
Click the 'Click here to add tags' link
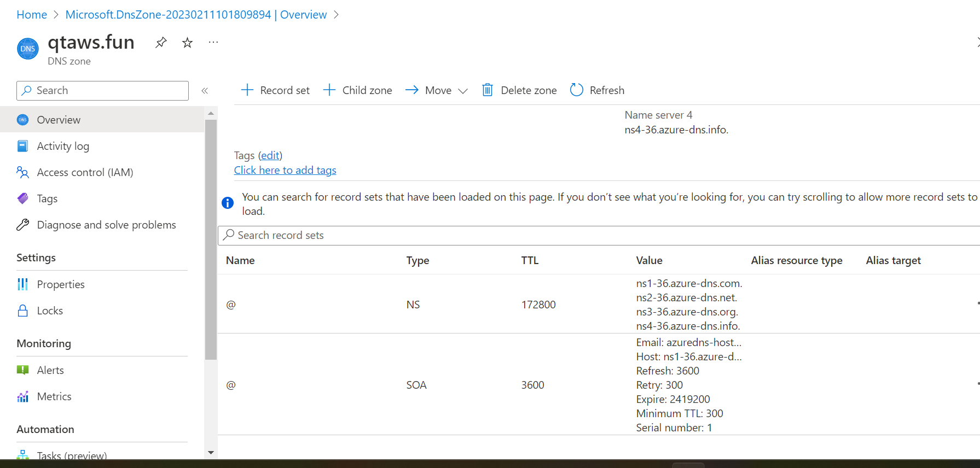[285, 170]
